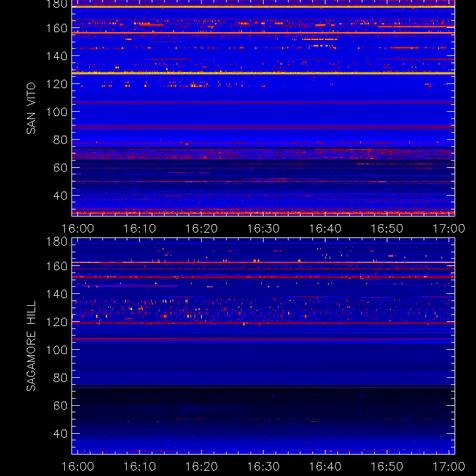Screen dimensions: 476x476
Task: Pick the 17:00 time label under Sagamore Hill plot
Action: pyautogui.click(x=449, y=466)
